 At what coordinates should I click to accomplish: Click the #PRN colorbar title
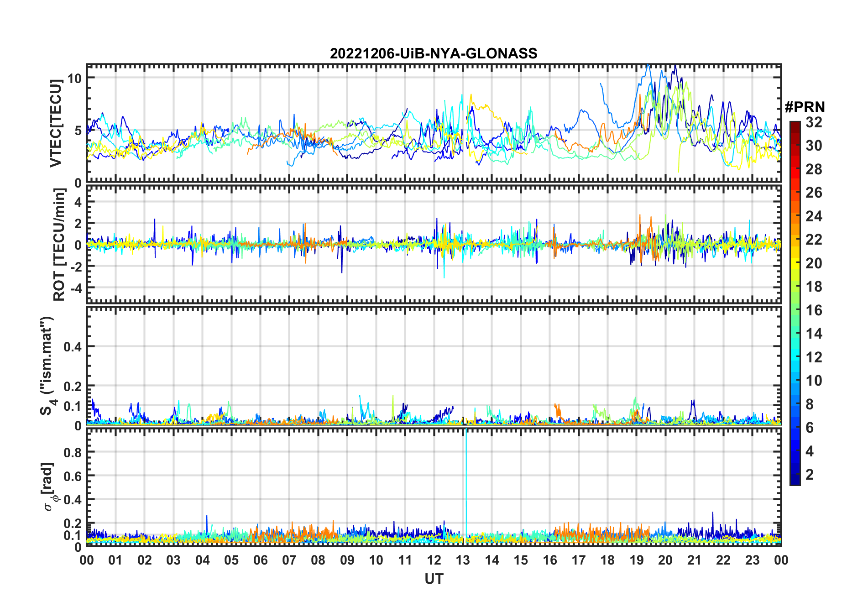[x=805, y=107]
